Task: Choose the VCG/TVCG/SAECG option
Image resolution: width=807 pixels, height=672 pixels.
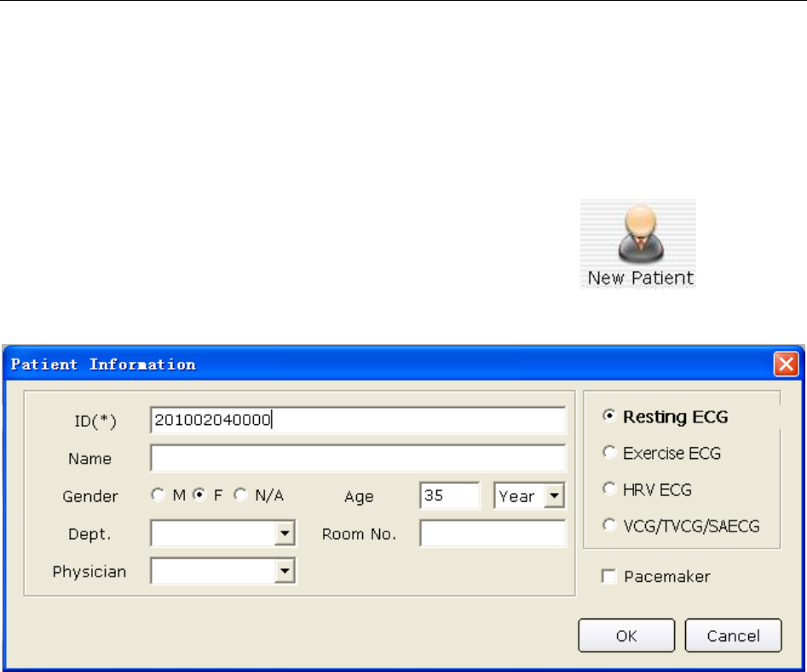Action: point(609,526)
